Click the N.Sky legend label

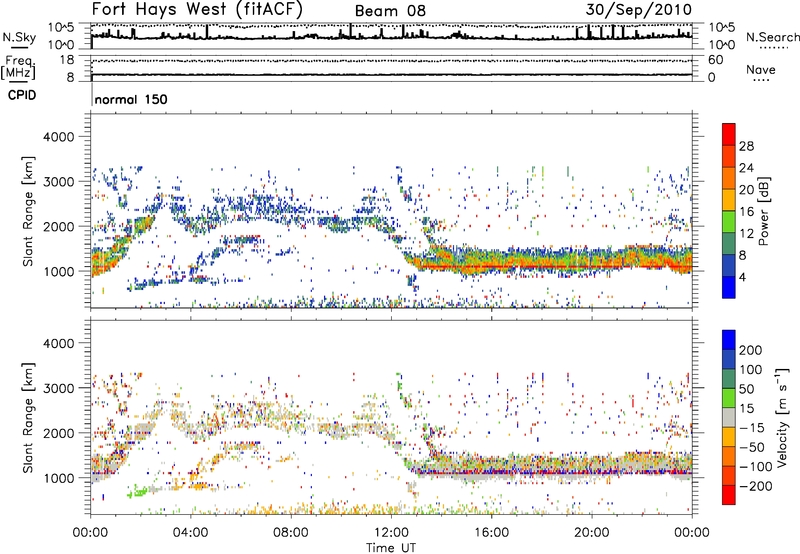click(19, 38)
